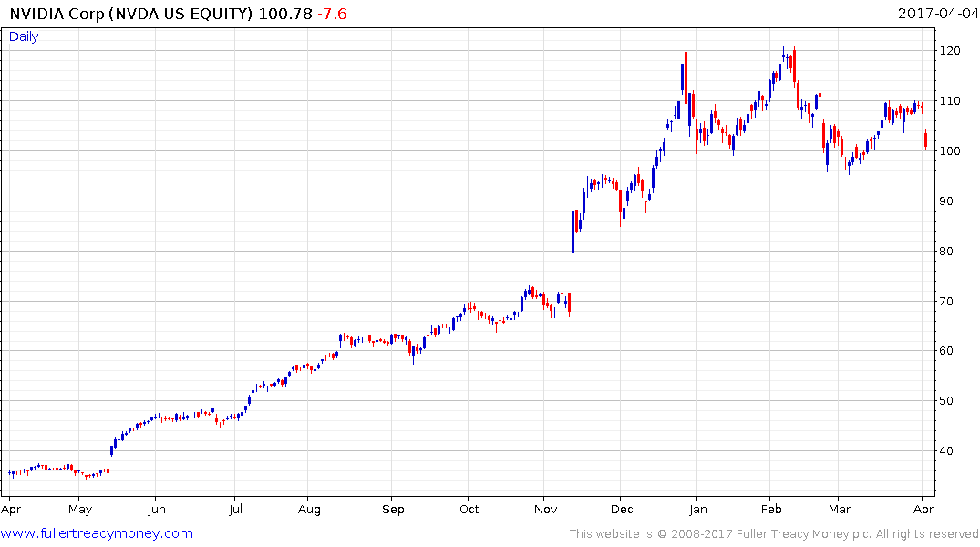Select the 100 price axis label

(950, 150)
